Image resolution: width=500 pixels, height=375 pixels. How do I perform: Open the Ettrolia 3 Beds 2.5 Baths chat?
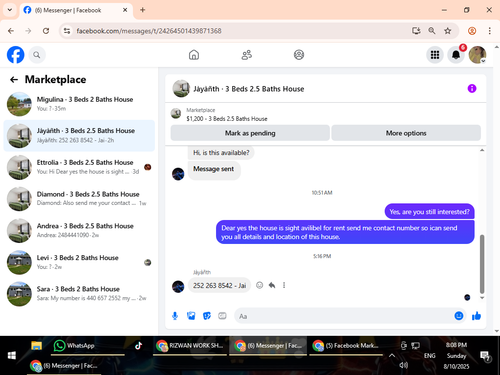pos(79,167)
